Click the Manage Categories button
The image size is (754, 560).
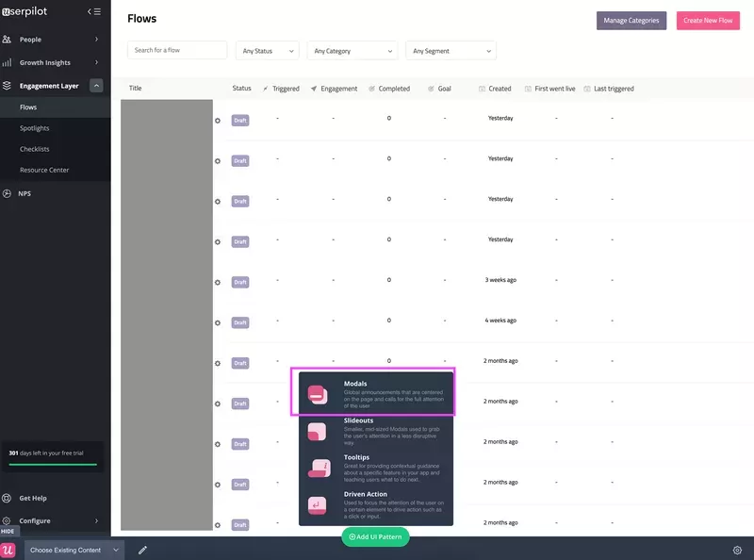coord(631,19)
